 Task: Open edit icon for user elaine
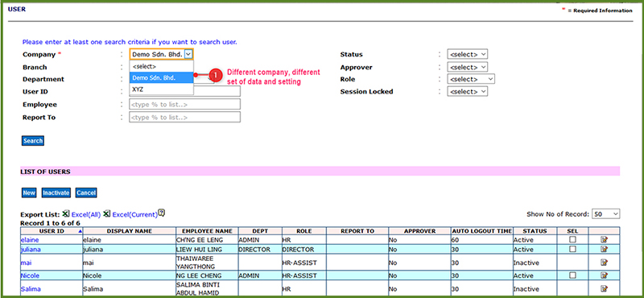(604, 239)
